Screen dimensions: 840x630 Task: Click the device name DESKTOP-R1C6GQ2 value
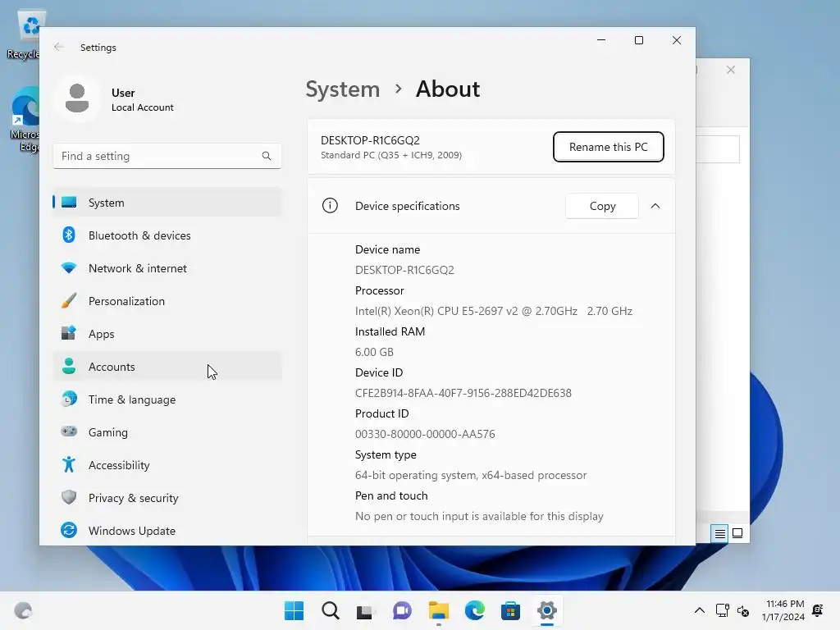pyautogui.click(x=404, y=270)
